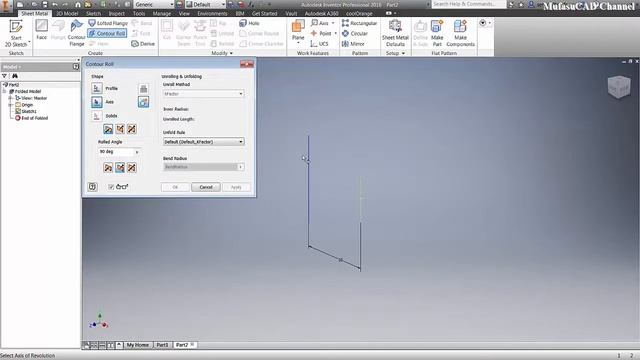
Task: Click the Make Part button
Action: click(437, 33)
